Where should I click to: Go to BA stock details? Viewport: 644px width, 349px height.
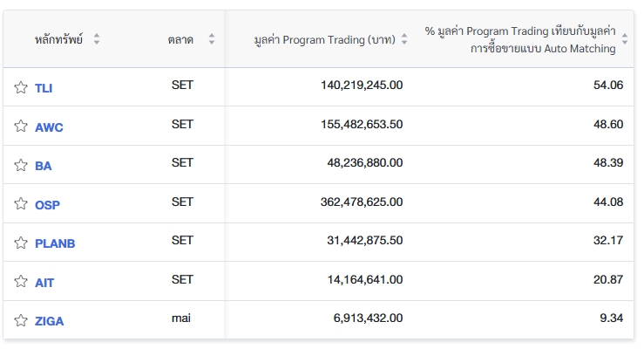(43, 166)
